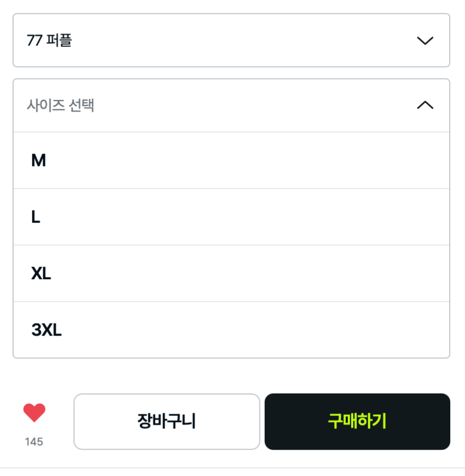Pick the L row in size options
465x476 pixels.
click(x=231, y=218)
